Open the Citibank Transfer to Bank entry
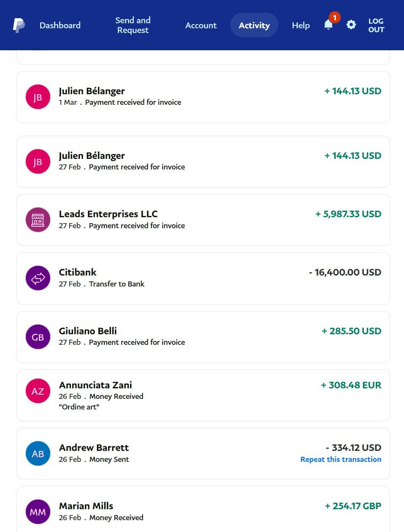This screenshot has width=404, height=532. [x=203, y=278]
